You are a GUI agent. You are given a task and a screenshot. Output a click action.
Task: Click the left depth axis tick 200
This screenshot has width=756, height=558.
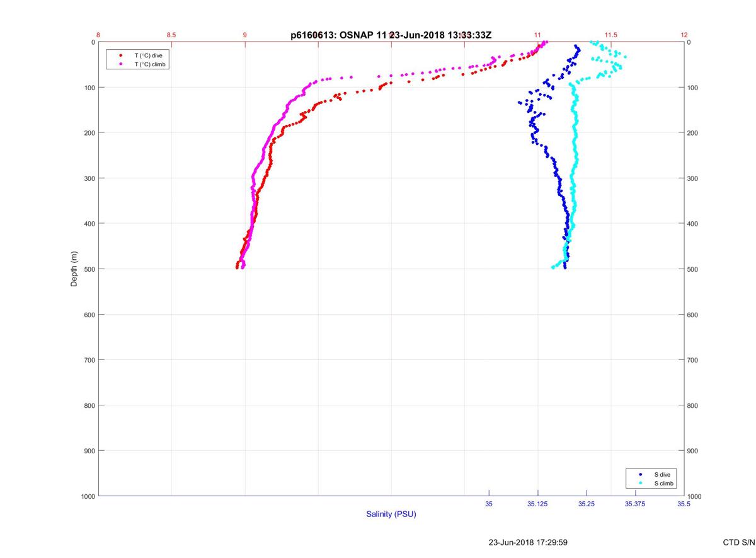89,133
